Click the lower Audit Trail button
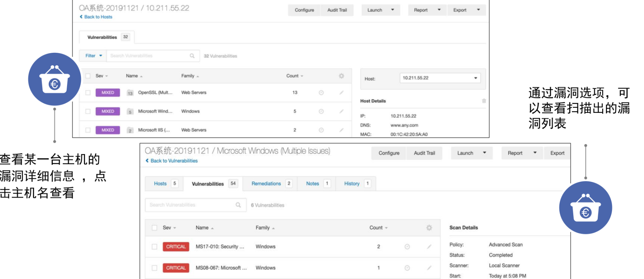This screenshot has height=279, width=644. (x=424, y=153)
